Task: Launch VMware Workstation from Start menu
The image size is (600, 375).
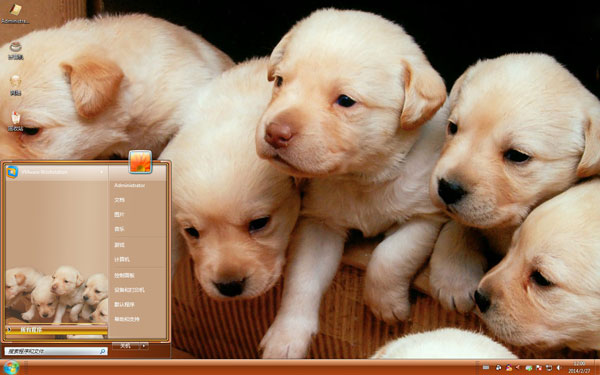Action: tap(56, 172)
